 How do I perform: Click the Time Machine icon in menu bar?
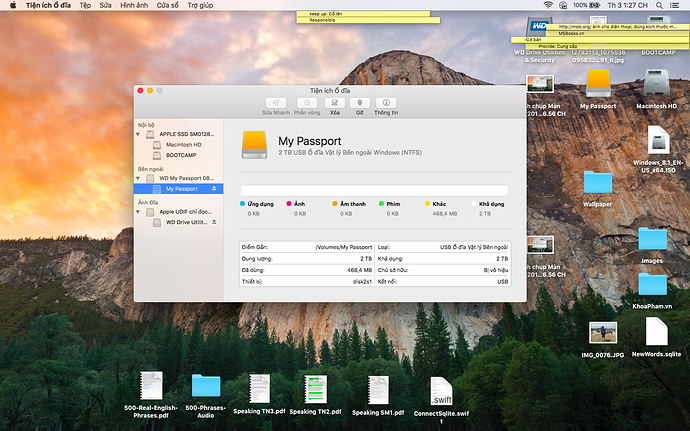(563, 5)
